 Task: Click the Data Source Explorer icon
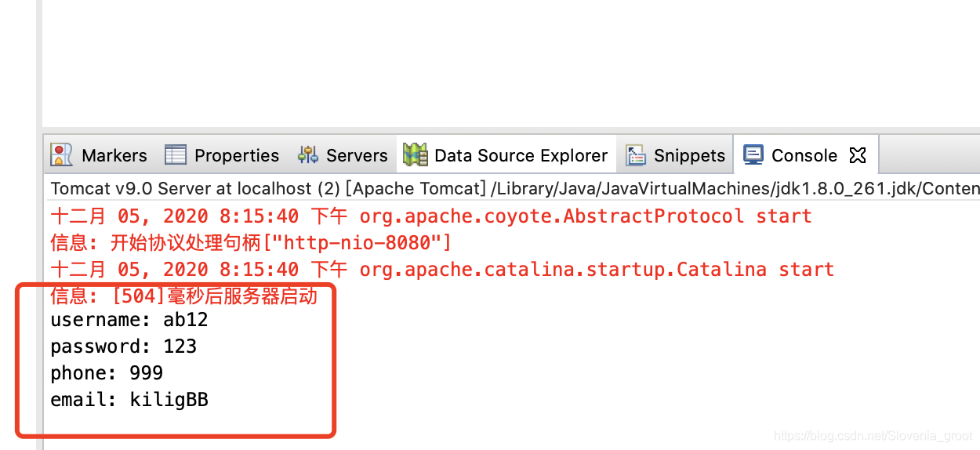[x=415, y=155]
